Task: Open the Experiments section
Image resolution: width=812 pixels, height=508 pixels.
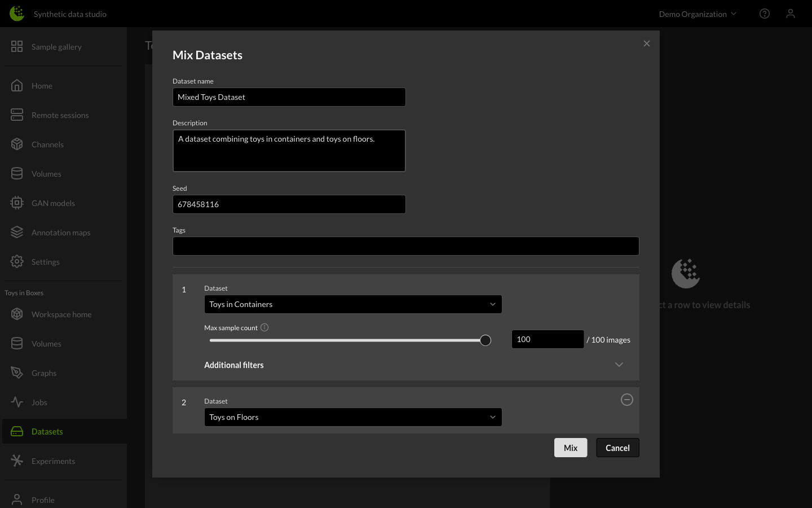Action: (53, 461)
